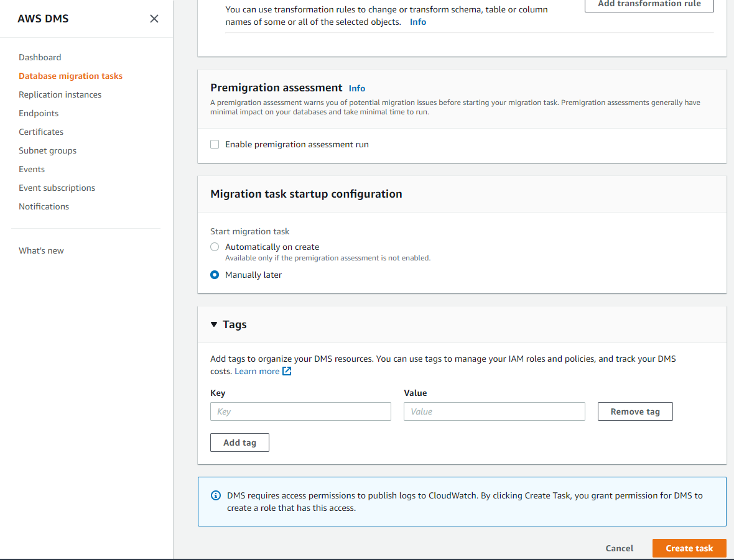This screenshot has height=560, width=734.
Task: Open the What's new link
Action: (x=41, y=250)
